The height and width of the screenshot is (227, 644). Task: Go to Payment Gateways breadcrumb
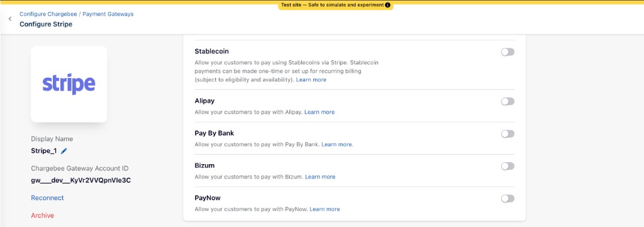point(108,14)
